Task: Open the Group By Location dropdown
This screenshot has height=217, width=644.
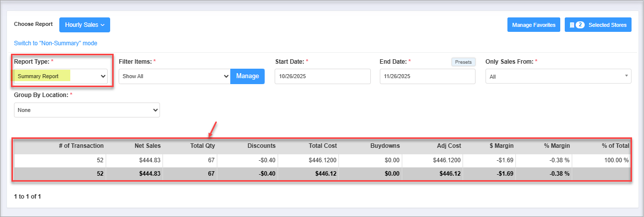Action: [x=87, y=110]
